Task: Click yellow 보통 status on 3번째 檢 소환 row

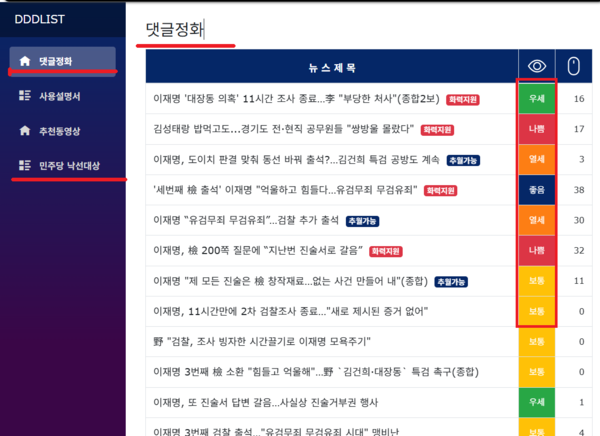Action: [x=537, y=372]
